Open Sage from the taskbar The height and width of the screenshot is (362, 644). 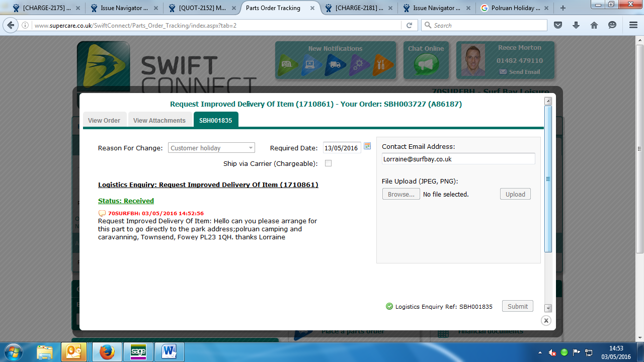point(138,352)
